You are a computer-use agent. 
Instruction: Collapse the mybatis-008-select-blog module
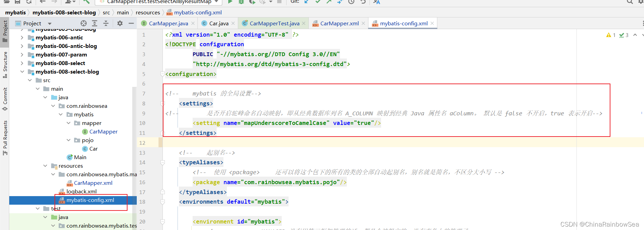click(x=22, y=72)
